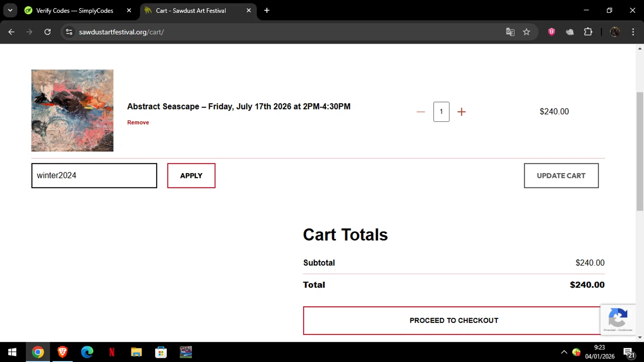Open the last pinned taskbar app icon
The height and width of the screenshot is (362, 644).
(x=186, y=352)
